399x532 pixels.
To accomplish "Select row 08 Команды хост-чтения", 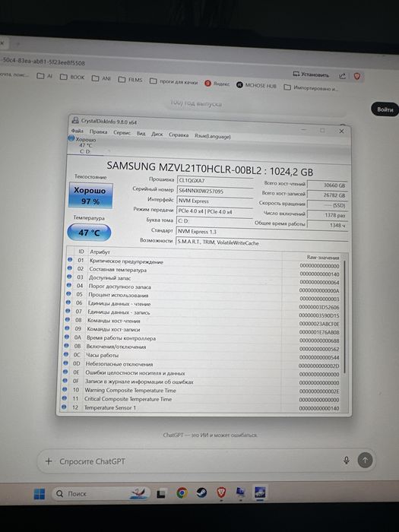I will click(203, 321).
